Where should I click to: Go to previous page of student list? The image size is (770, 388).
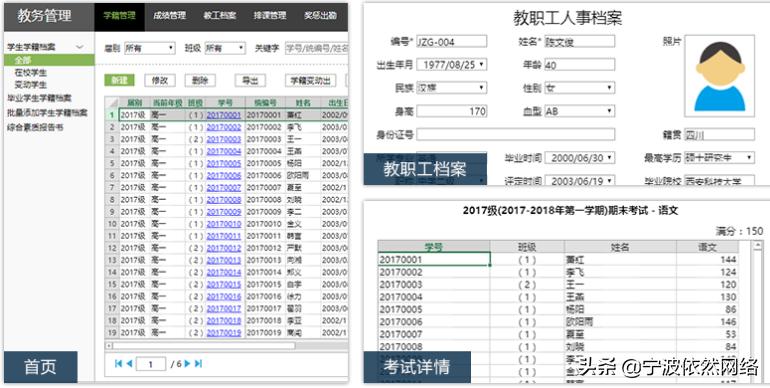[129, 363]
